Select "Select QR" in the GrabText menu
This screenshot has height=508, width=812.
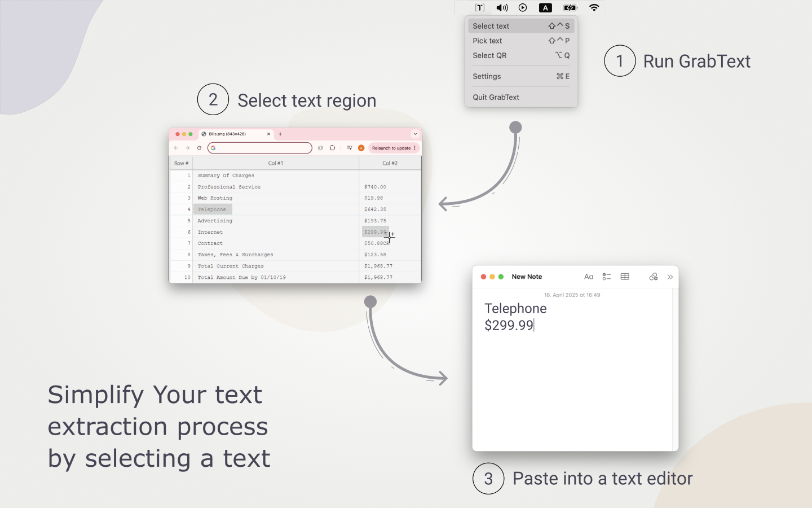pyautogui.click(x=489, y=55)
